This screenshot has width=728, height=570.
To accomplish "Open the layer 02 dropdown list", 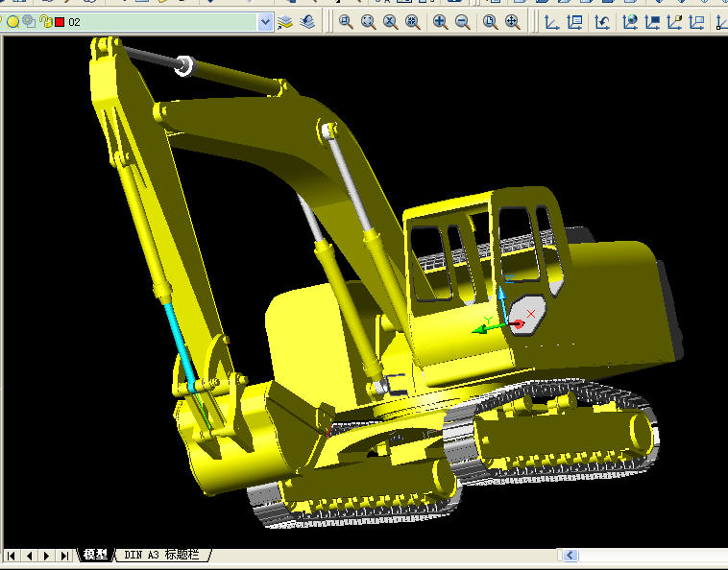I will point(265,22).
